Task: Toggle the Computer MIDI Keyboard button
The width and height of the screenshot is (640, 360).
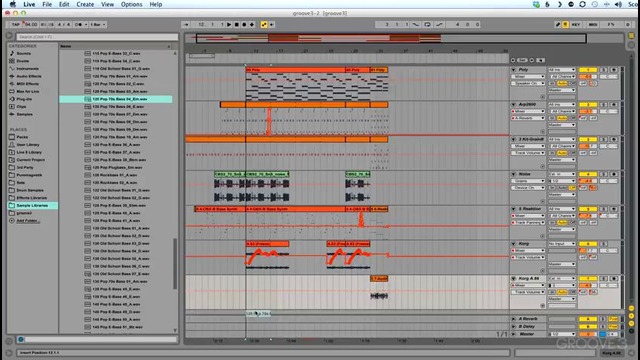Action: click(565, 24)
